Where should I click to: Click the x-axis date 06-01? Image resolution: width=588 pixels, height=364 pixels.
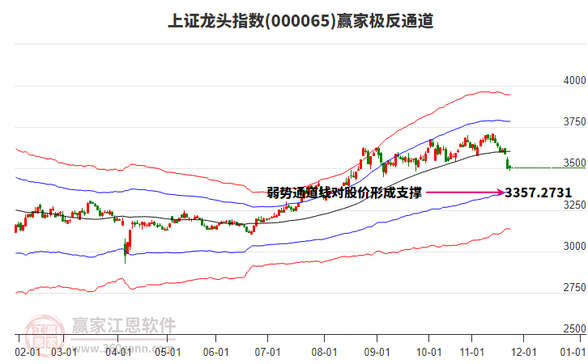216,353
